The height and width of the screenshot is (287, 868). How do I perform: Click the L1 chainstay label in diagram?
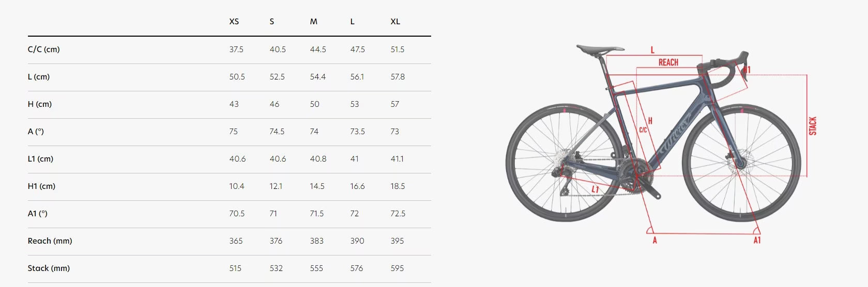pyautogui.click(x=595, y=189)
